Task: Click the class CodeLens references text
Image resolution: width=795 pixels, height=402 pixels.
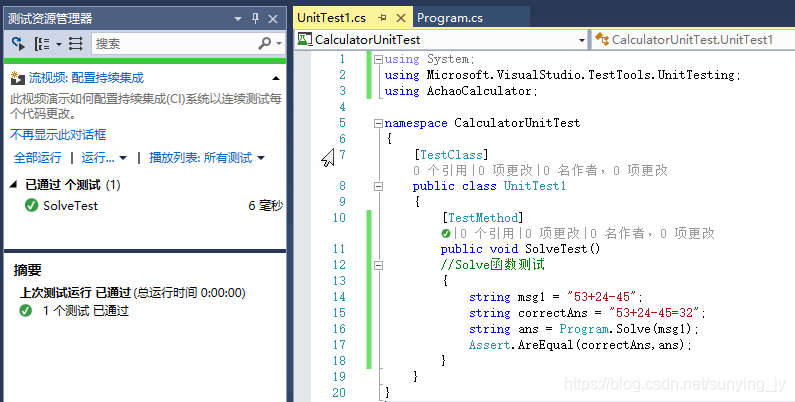Action: coord(440,170)
